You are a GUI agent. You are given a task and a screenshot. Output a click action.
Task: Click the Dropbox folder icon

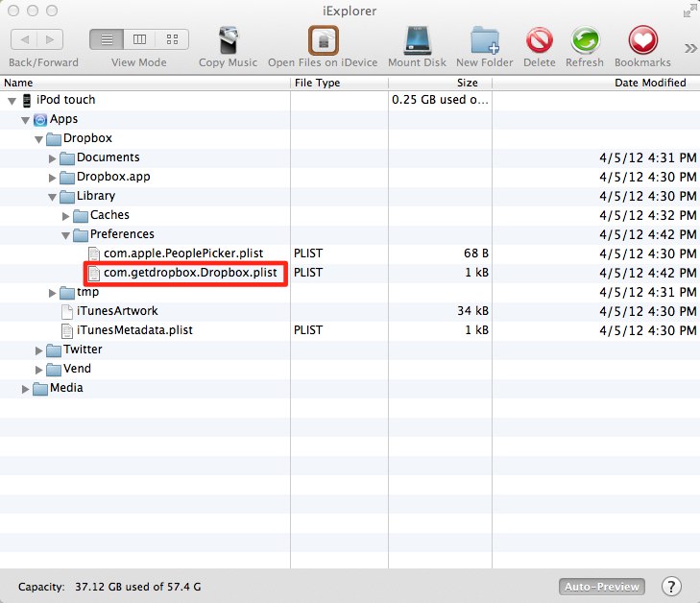click(54, 139)
